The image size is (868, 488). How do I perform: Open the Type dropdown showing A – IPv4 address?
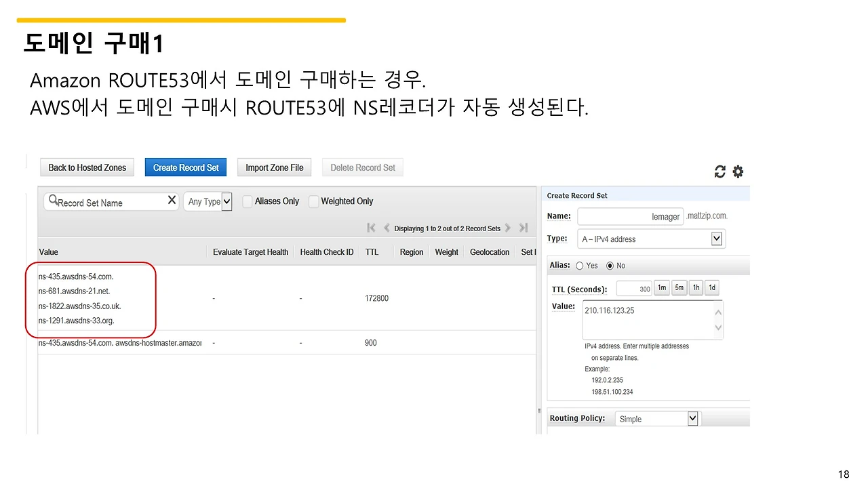(651, 239)
